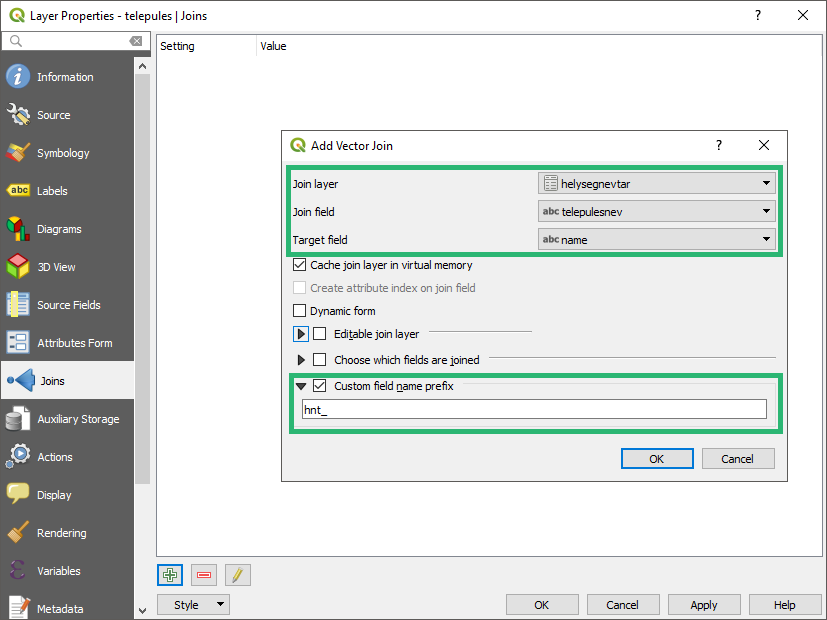
Task: Click the Setting column header
Action: coord(207,46)
